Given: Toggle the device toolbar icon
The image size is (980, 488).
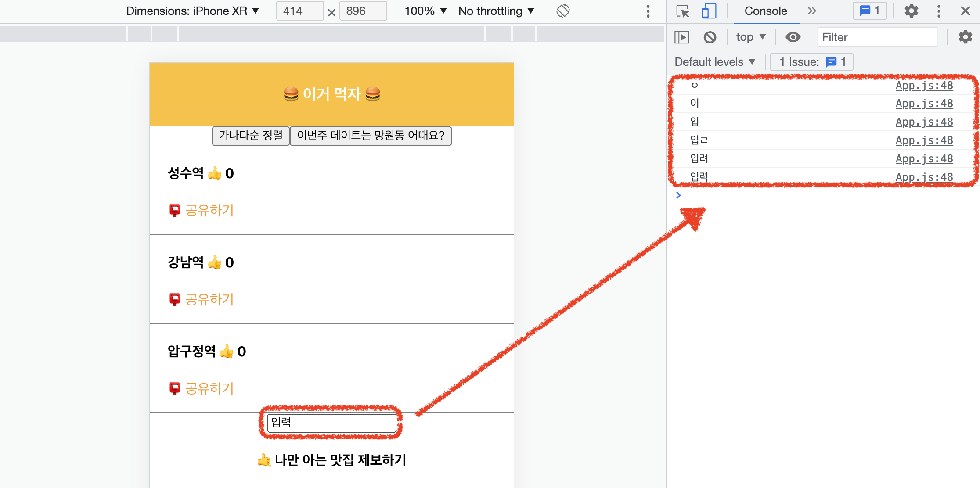Looking at the screenshot, I should pos(709,11).
